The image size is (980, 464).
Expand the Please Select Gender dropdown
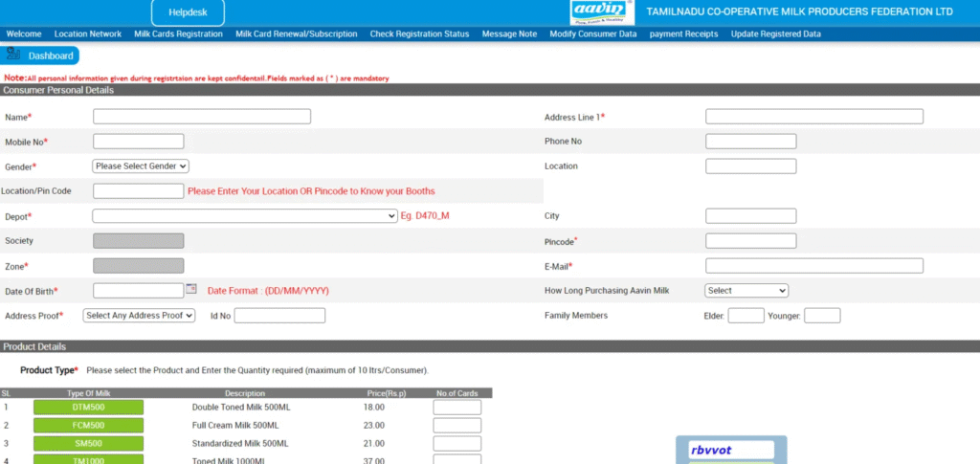pos(141,166)
